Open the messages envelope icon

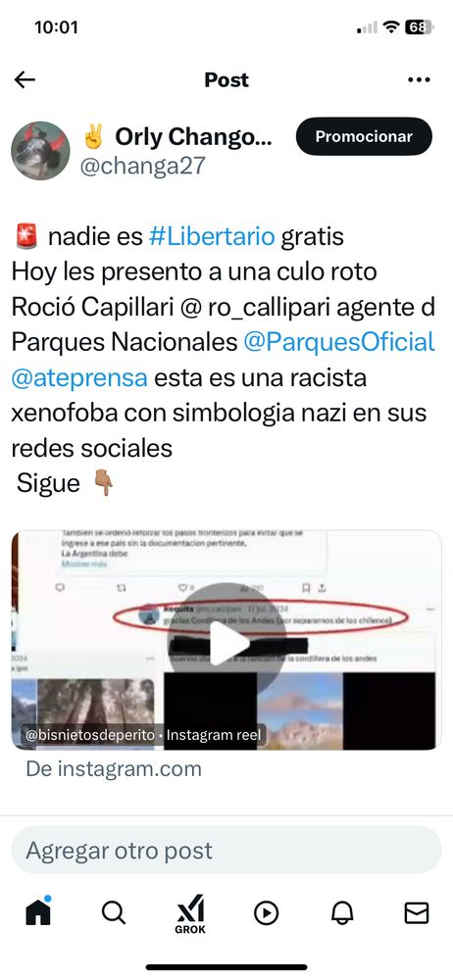click(x=416, y=913)
